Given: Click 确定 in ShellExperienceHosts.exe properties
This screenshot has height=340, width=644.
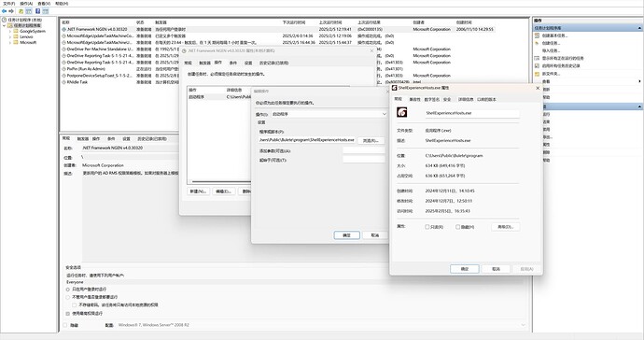Looking at the screenshot, I should click(465, 269).
